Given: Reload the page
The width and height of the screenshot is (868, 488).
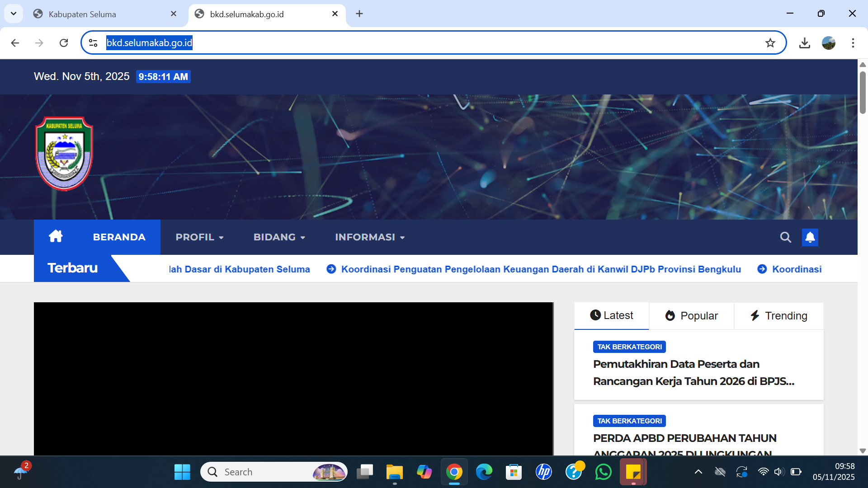Looking at the screenshot, I should 64,43.
